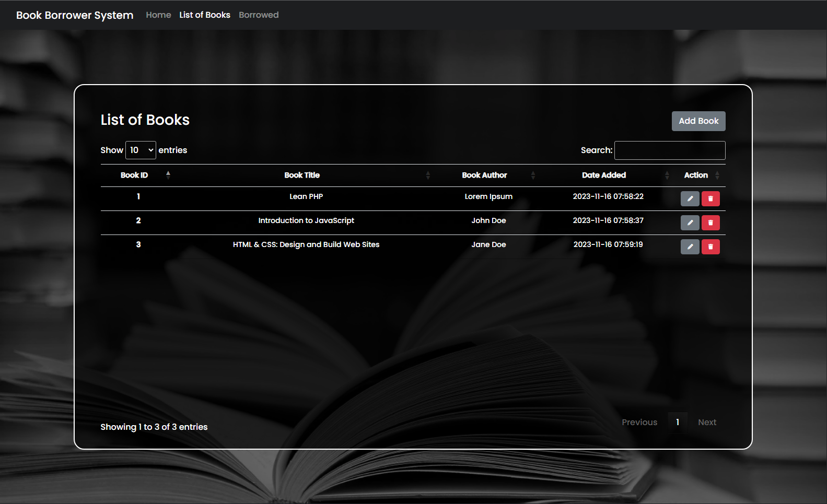The width and height of the screenshot is (827, 504).
Task: Click the Book Borrower System brand
Action: 75,15
